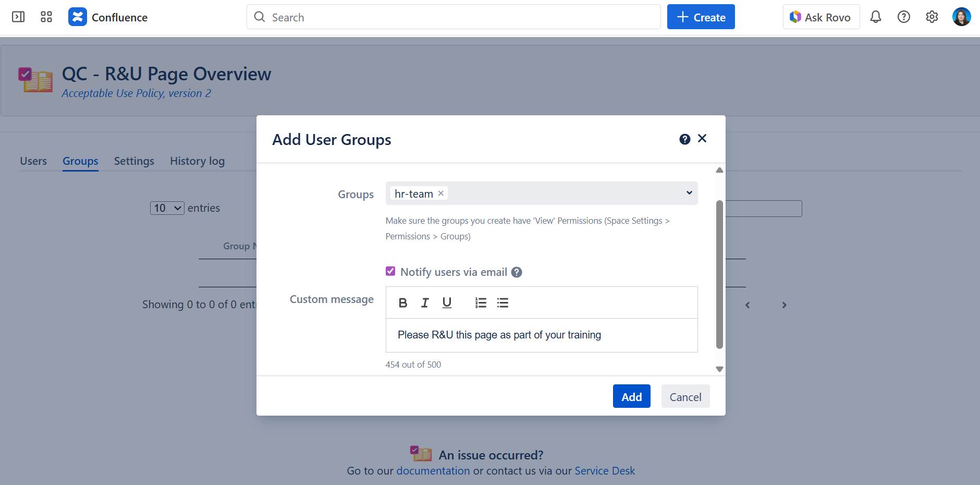Open the app switcher grid
The height and width of the screenshot is (485, 980).
(x=46, y=17)
